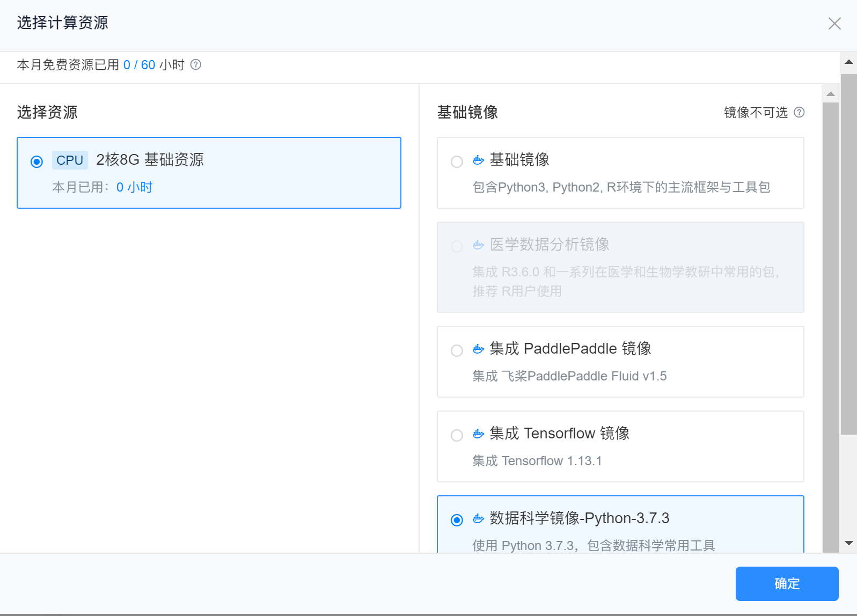Screen dimensions: 857x616
Task: Click the 选择计算资源 dialog title
Action: click(x=63, y=23)
